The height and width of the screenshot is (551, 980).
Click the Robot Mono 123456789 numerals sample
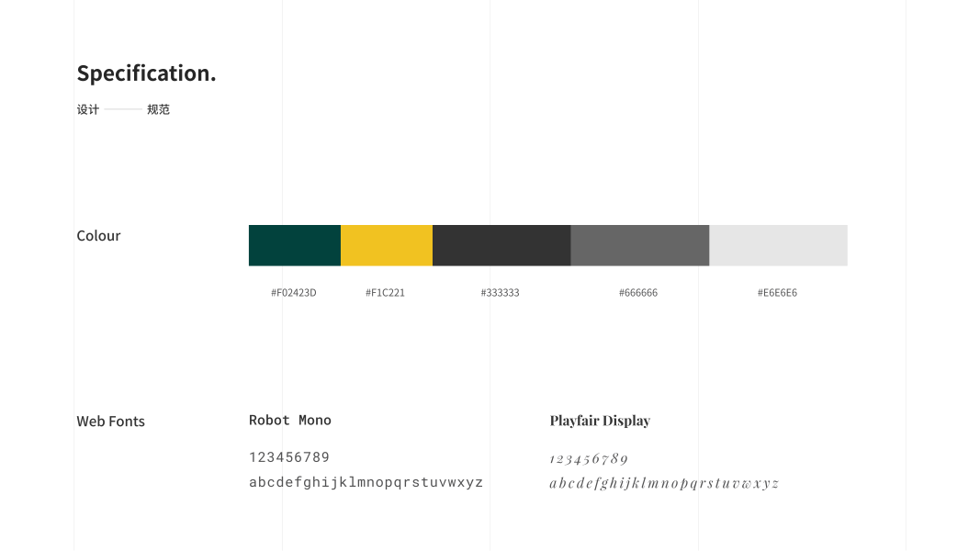[x=289, y=457]
